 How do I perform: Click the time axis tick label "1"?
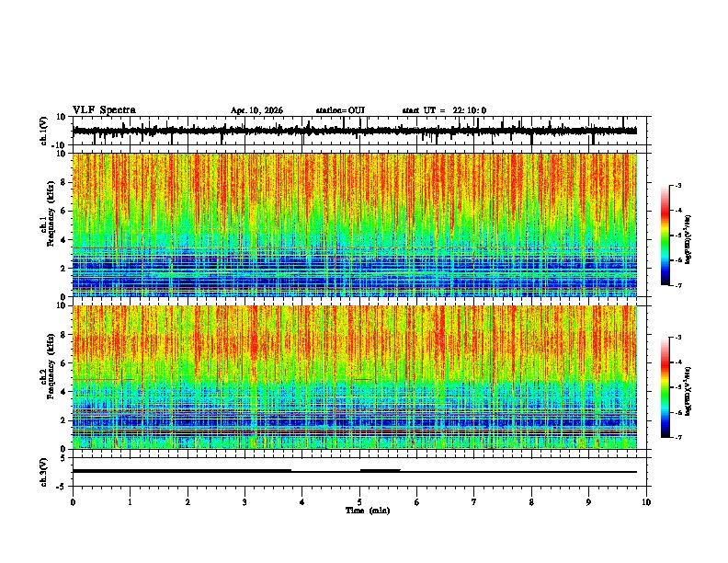tap(130, 502)
